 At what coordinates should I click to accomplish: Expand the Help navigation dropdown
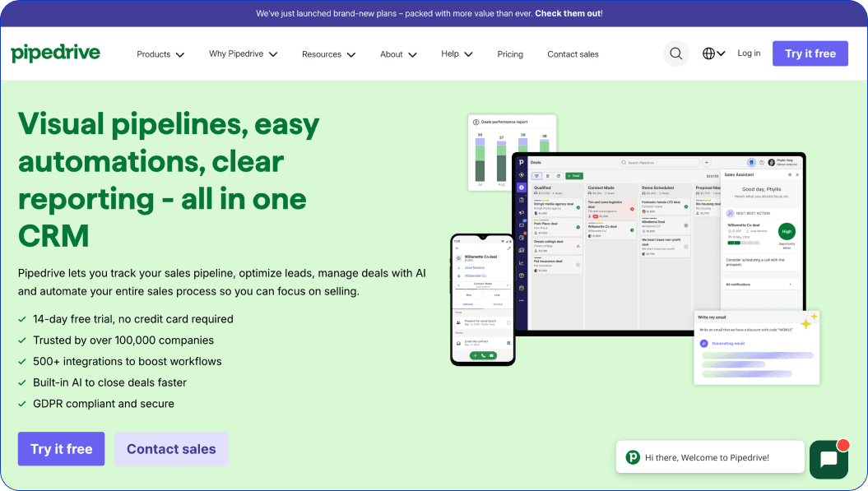tap(457, 53)
